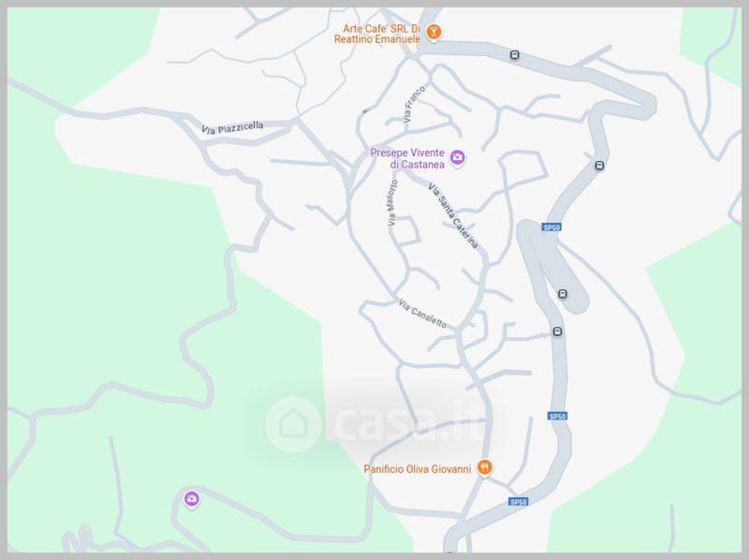Click the Presepe Vivente di Castanea label
This screenshot has height=560, width=749.
pos(408,158)
